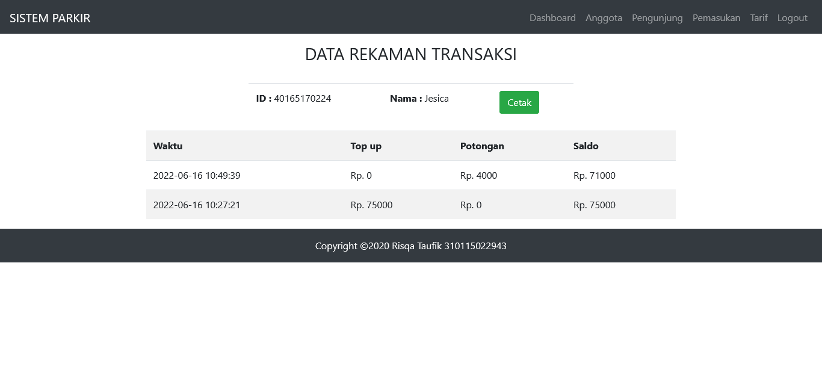Click the Waktu column header

coord(168,146)
